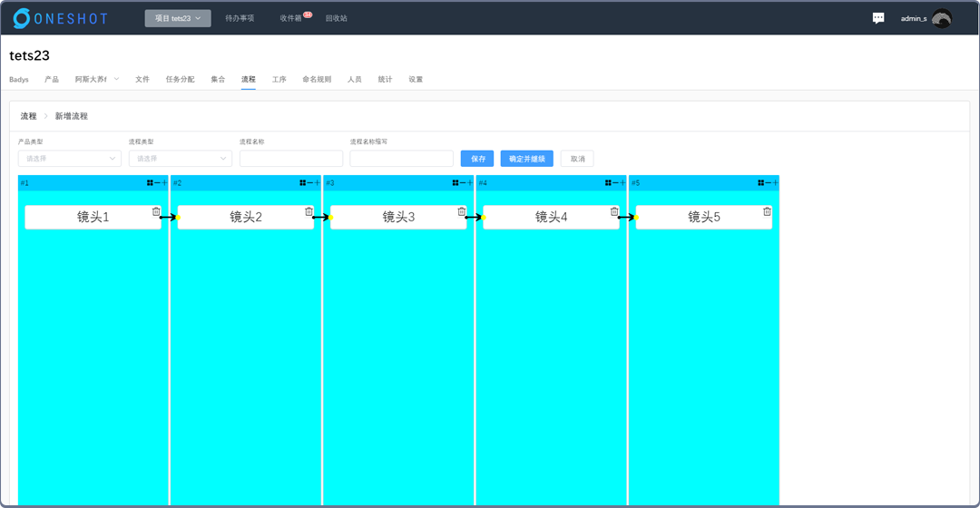Click the grid icon in column #1 header
The image size is (980, 508).
(x=150, y=183)
